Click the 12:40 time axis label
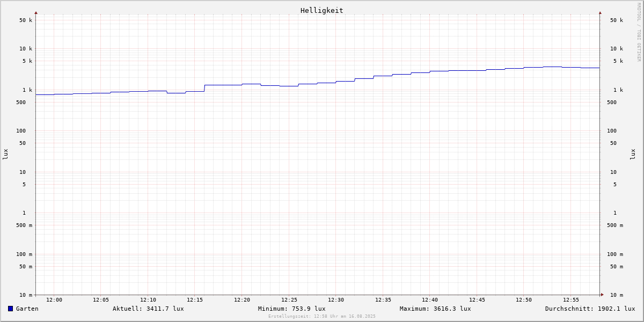This screenshot has height=322, width=644. point(430,300)
